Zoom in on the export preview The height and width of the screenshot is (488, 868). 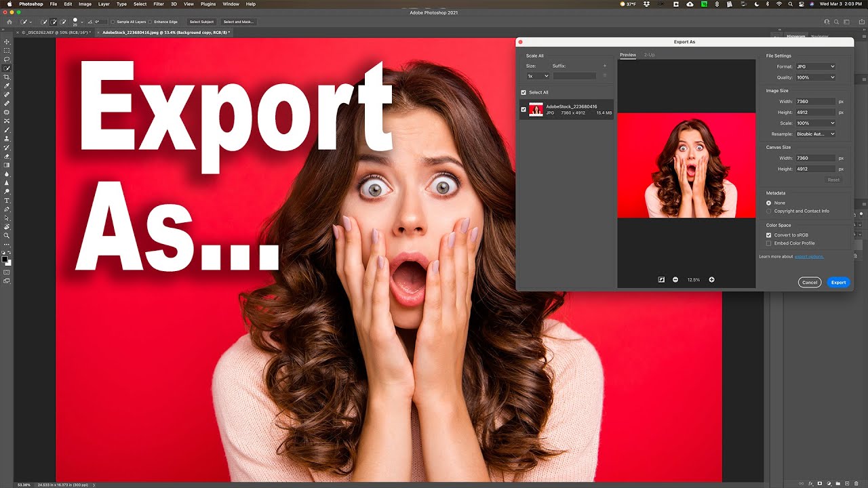point(711,280)
